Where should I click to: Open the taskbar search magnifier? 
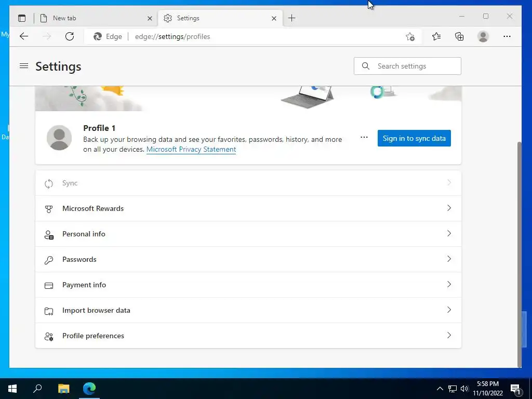pyautogui.click(x=37, y=389)
